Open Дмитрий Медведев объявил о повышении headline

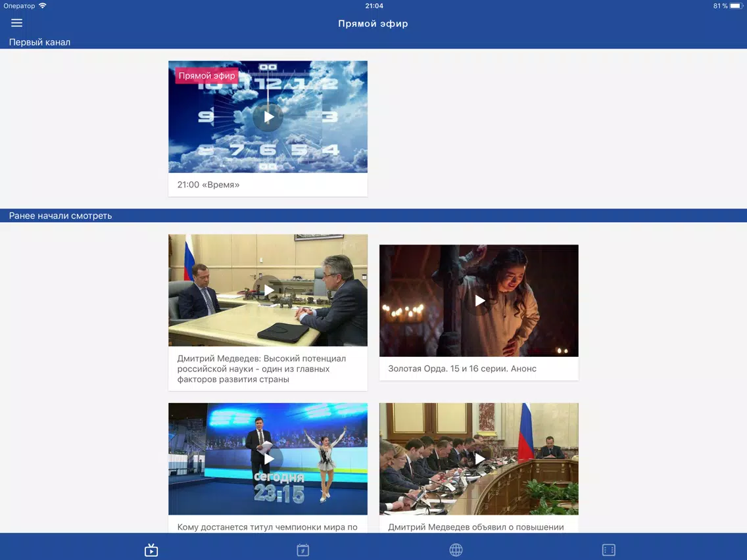point(476,527)
